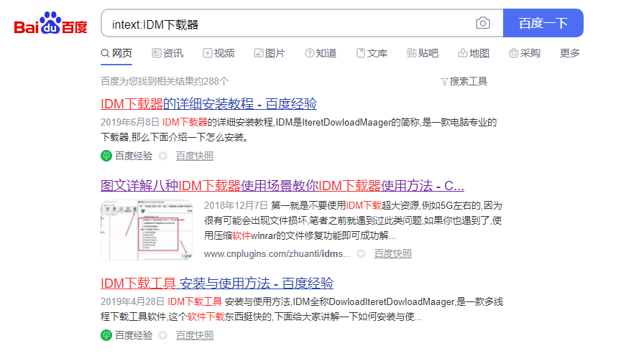This screenshot has height=356, width=644.
Task: Open 百度快照 for cnplugins result
Action: pyautogui.click(x=392, y=254)
